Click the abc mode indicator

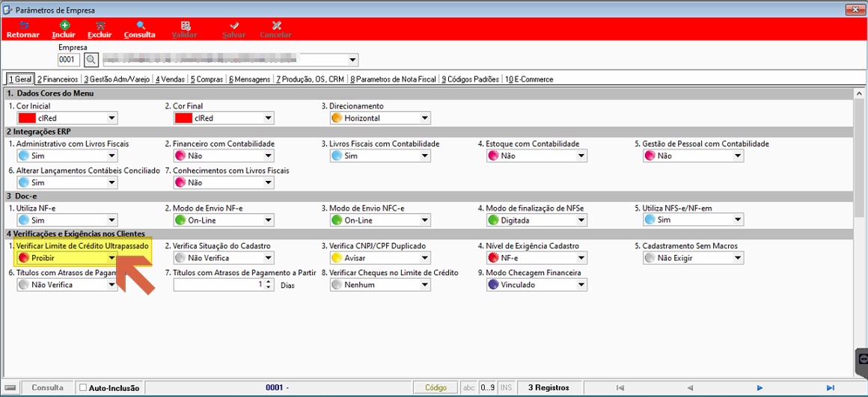[x=468, y=387]
